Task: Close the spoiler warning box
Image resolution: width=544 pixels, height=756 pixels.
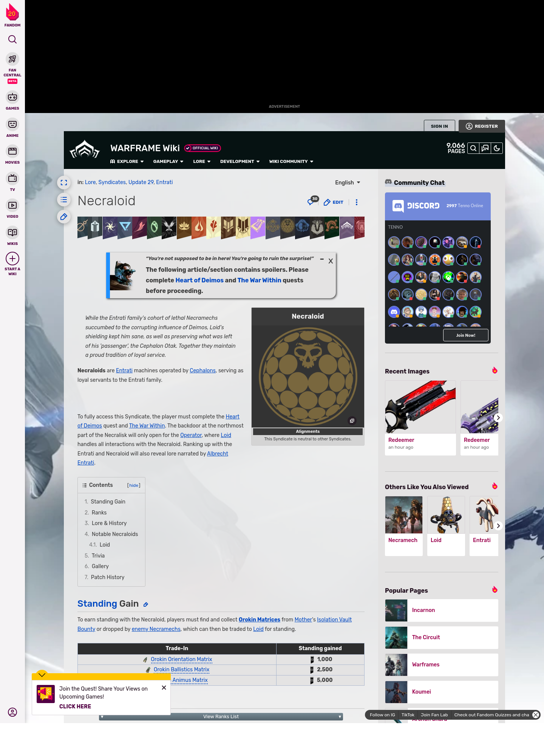Action: (331, 261)
